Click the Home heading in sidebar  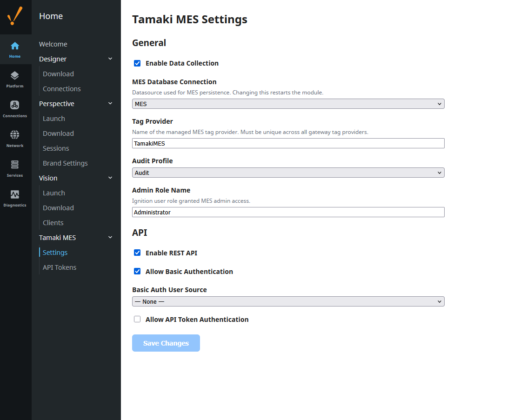click(x=51, y=16)
